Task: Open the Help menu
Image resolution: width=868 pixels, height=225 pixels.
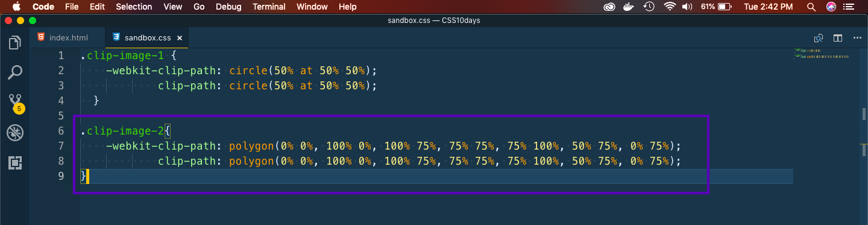Action: (x=348, y=7)
